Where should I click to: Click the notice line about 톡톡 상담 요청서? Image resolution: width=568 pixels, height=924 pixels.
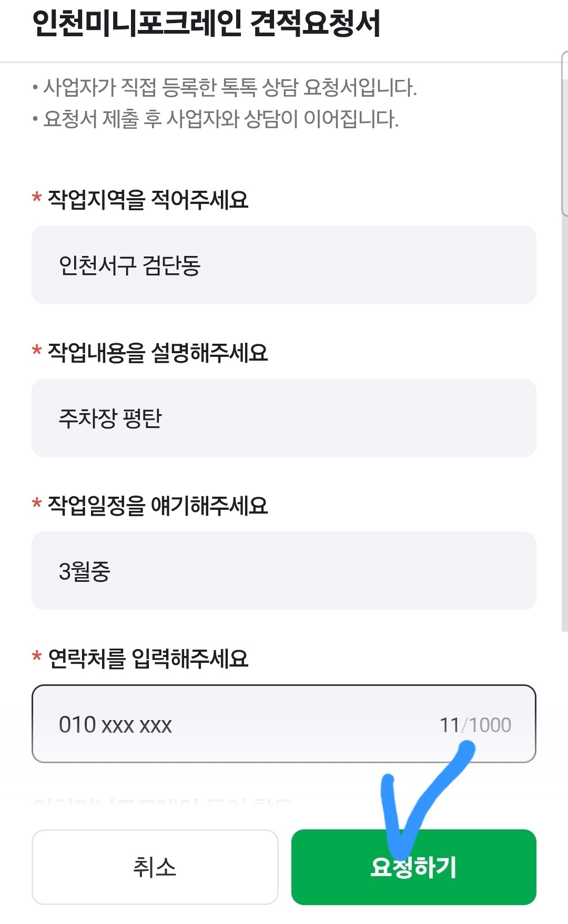225,87
